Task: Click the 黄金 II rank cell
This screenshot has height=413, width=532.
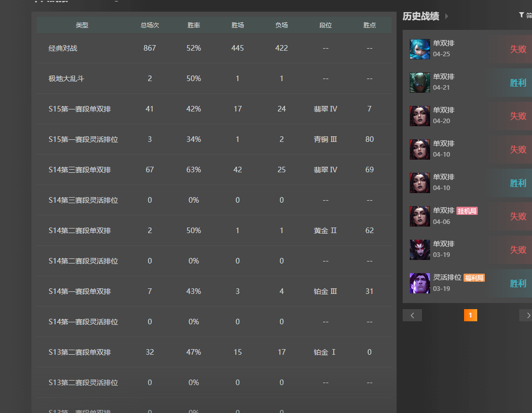Action: (x=326, y=231)
